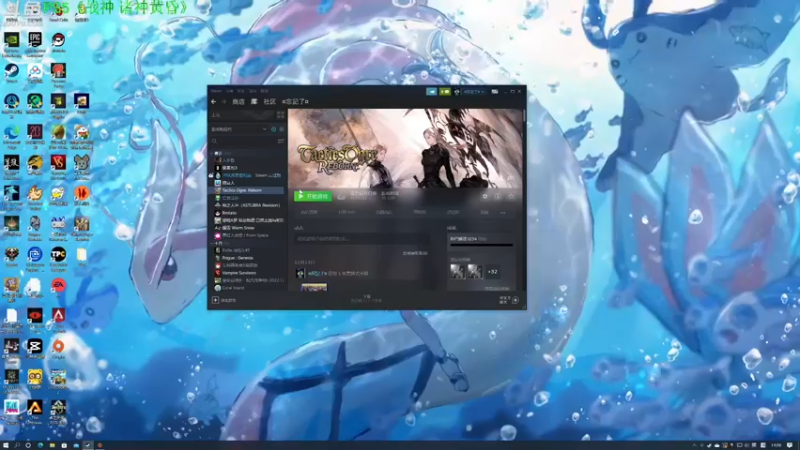
Task: Open advanced filter options beside search
Action: click(x=281, y=141)
